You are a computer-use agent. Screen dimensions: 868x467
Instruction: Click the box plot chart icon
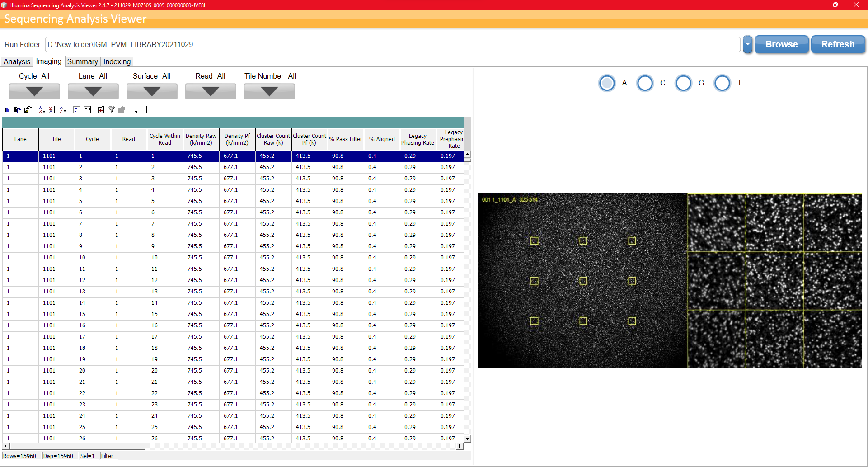click(87, 110)
